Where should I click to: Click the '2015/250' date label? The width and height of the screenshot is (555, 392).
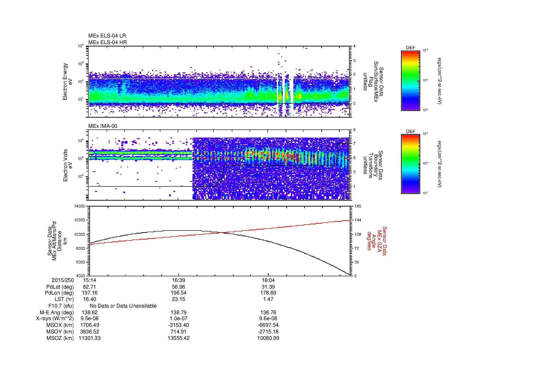63,280
